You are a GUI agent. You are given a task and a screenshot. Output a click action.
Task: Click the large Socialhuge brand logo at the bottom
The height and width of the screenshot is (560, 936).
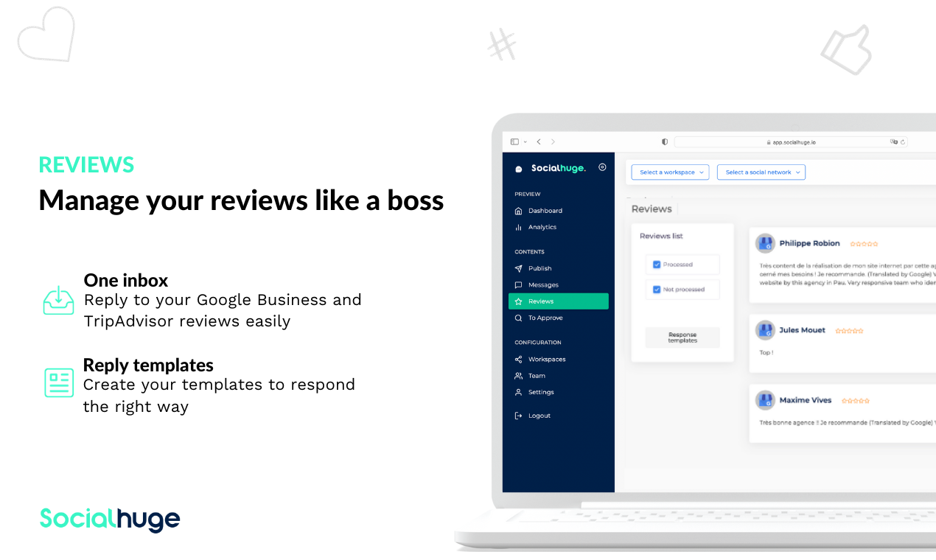[x=110, y=519]
